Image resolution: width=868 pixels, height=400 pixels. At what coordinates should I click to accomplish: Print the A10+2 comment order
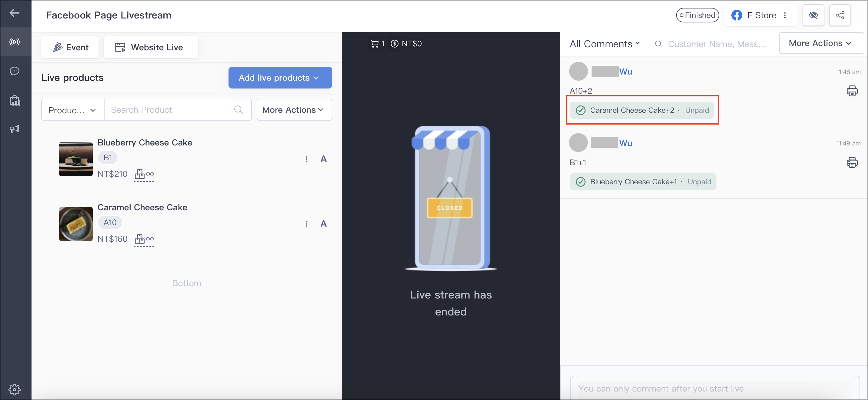[x=852, y=91]
